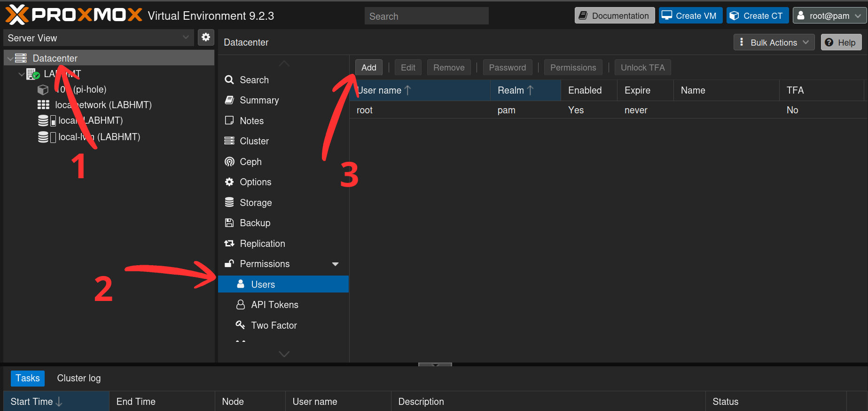Open the server view gear settings icon
Image resolution: width=868 pixels, height=411 pixels.
(206, 38)
